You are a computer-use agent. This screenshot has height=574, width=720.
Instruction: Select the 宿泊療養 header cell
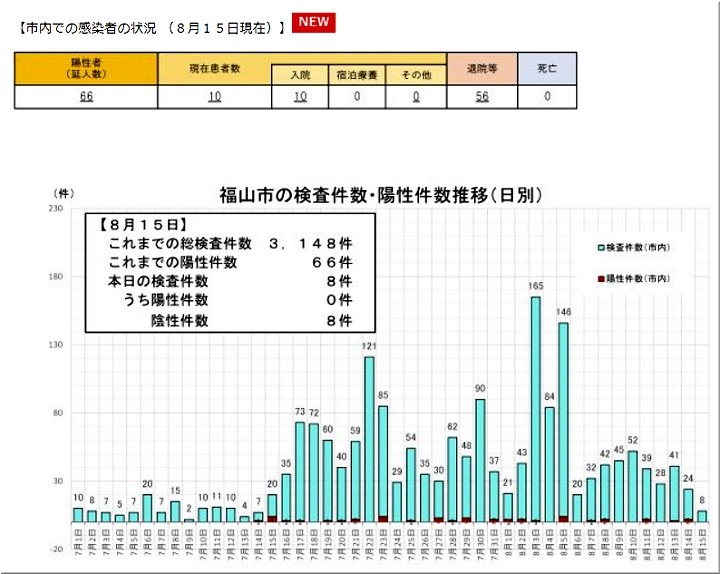click(x=356, y=75)
